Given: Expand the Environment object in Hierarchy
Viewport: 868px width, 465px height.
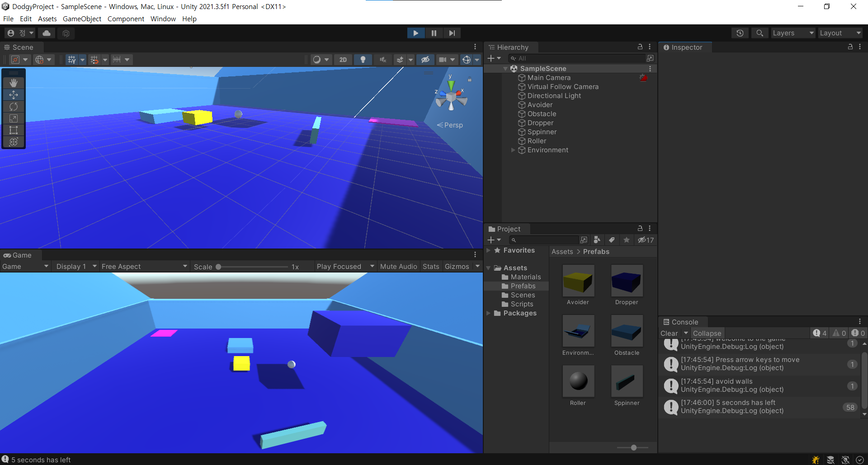Looking at the screenshot, I should point(513,150).
